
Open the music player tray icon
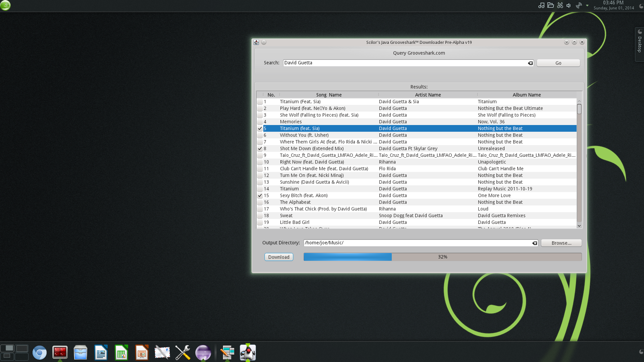pyautogui.click(x=541, y=5)
